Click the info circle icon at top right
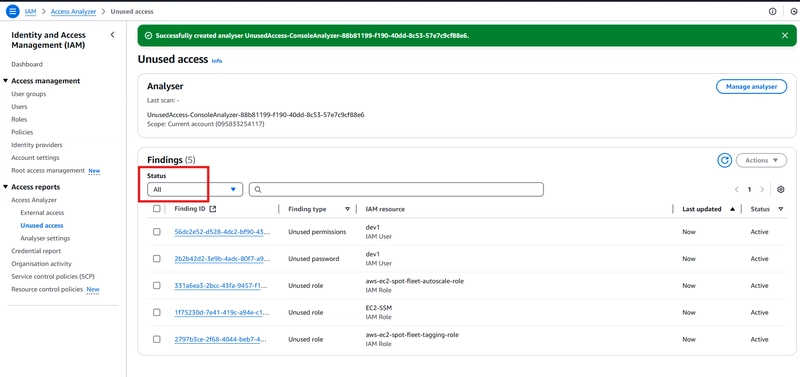Viewport: 800px width, 377px height. pyautogui.click(x=772, y=11)
